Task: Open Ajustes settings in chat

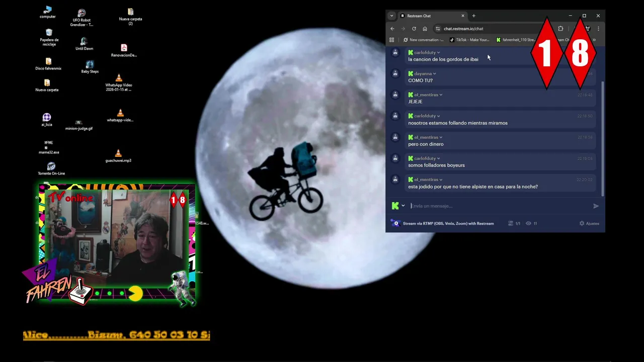Action: tap(589, 223)
